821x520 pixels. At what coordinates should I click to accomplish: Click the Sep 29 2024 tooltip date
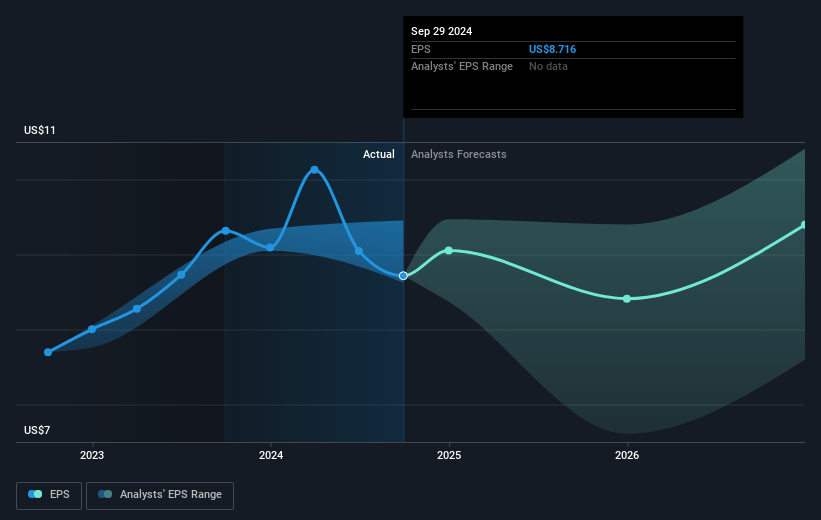[441, 31]
